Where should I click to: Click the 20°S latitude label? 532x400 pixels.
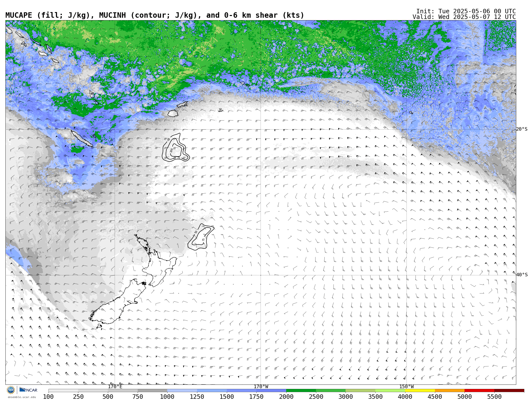tap(522, 129)
